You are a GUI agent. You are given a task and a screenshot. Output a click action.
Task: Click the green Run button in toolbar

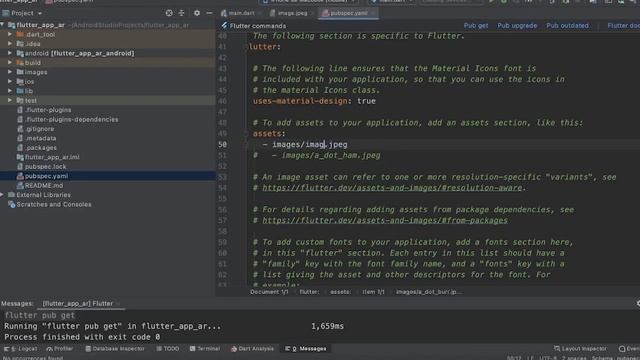[491, 2]
